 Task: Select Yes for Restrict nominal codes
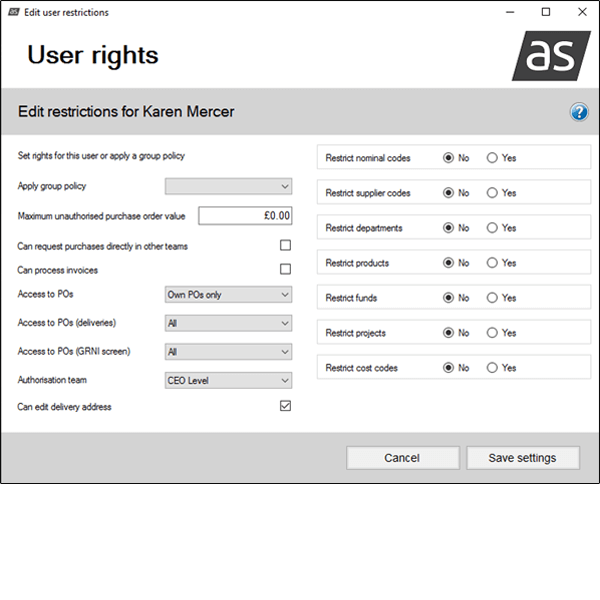coord(492,158)
